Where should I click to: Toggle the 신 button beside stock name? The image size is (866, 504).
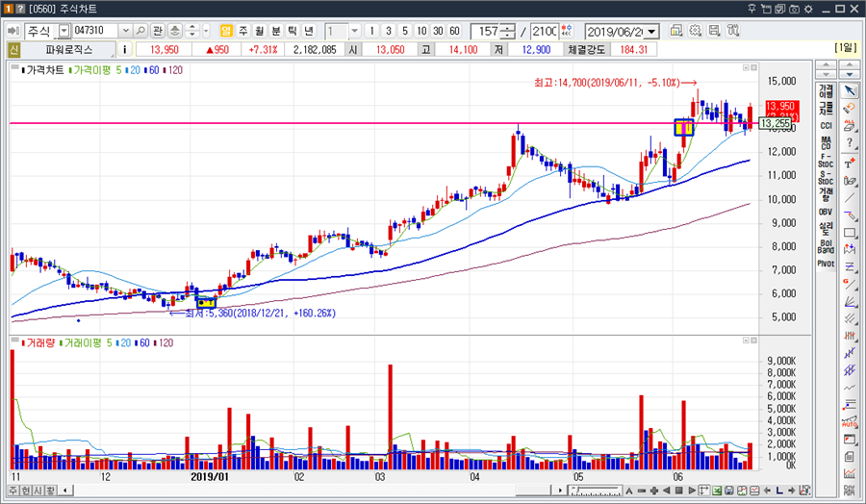(13, 50)
